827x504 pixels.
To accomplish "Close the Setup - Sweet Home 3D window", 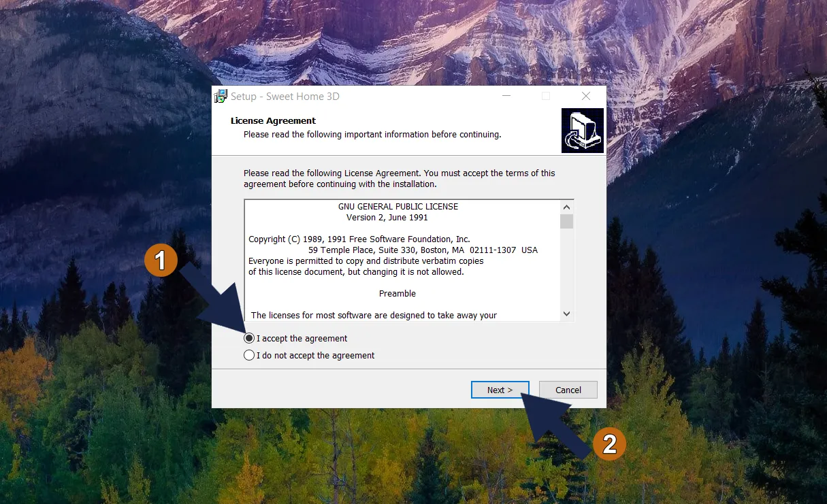I will [586, 97].
